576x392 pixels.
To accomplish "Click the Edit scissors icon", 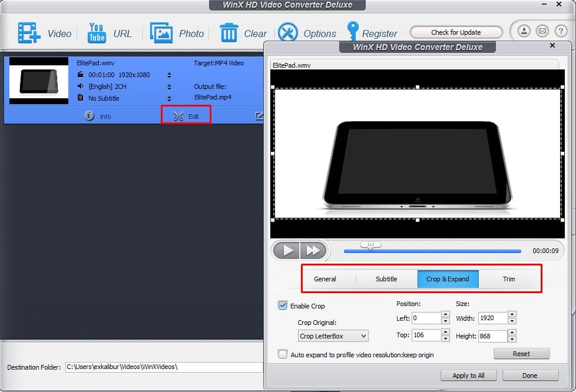I will pos(178,117).
